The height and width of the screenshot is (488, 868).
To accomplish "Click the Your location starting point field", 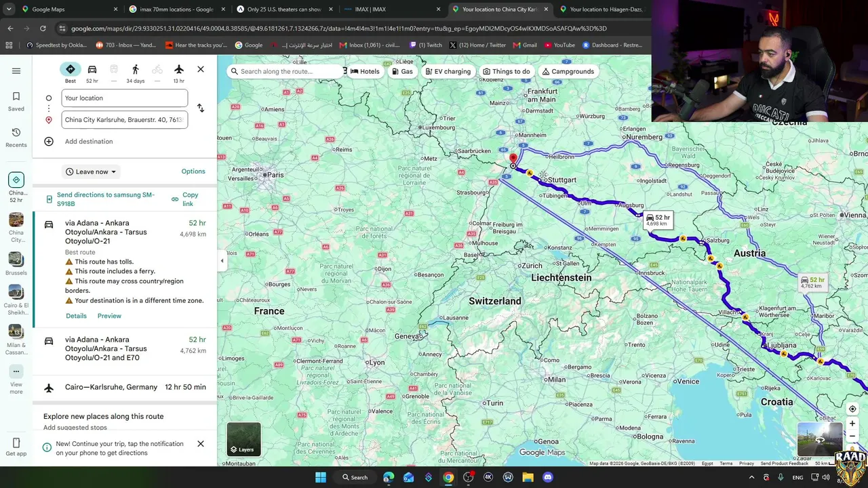I will pyautogui.click(x=125, y=98).
